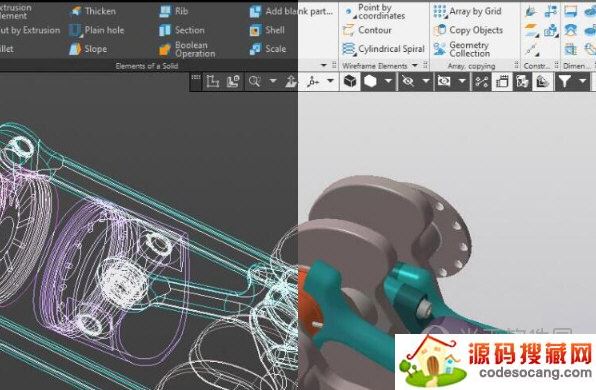Select Point by coordinates tool
Viewport: 596px width, 390px height.
pos(374,11)
